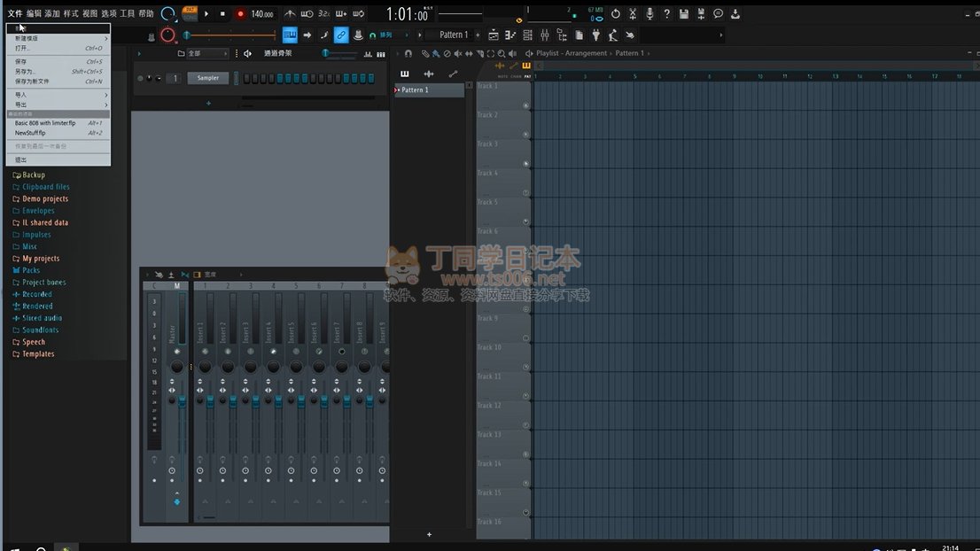Click the microphone recording icon
This screenshot has width=980, height=551.
(x=649, y=14)
